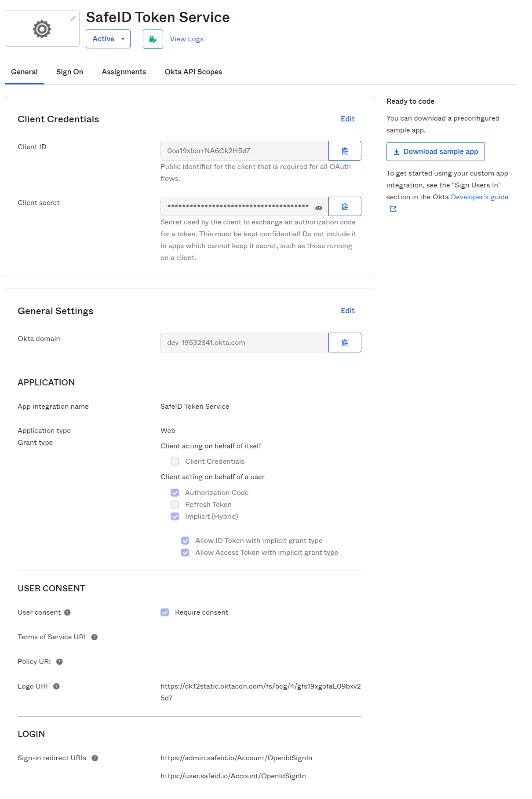Switch to the Sign On tab
532x799 pixels.
point(69,72)
